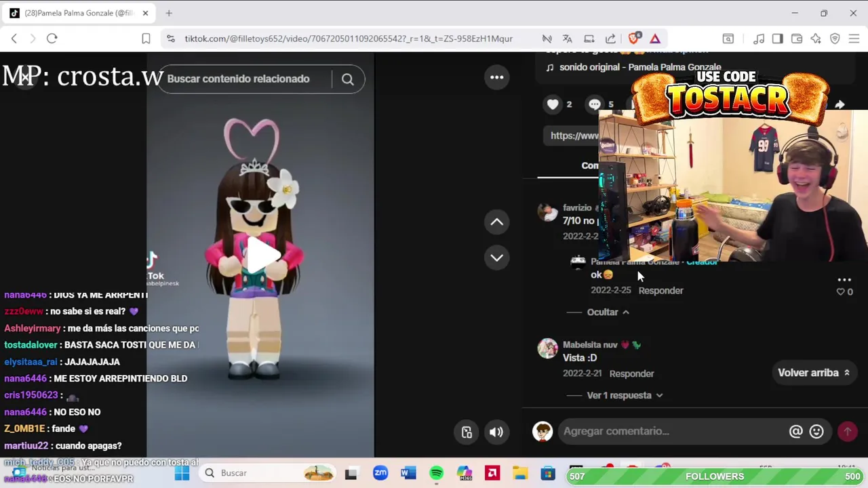
Task: Open AMD software from the taskbar
Action: 492,473
